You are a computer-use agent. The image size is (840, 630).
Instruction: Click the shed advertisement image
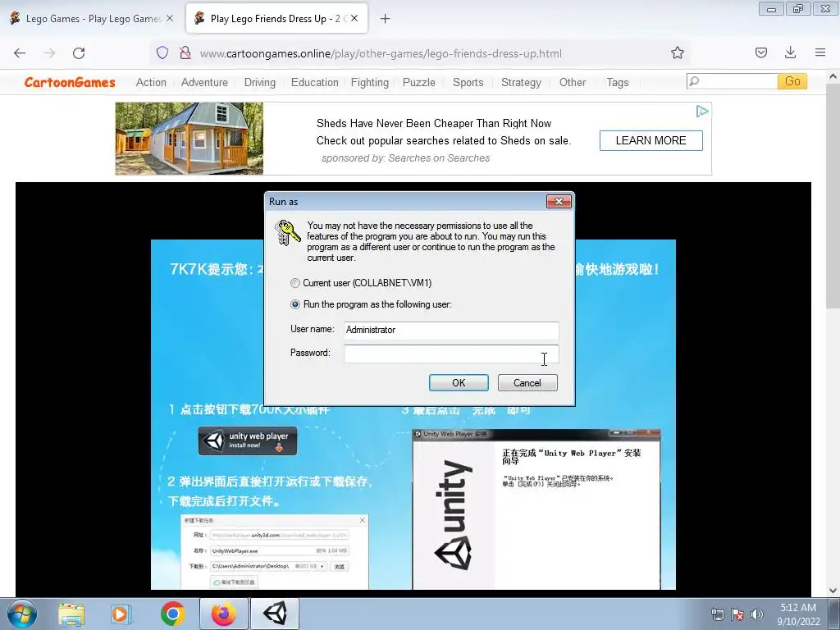point(189,139)
